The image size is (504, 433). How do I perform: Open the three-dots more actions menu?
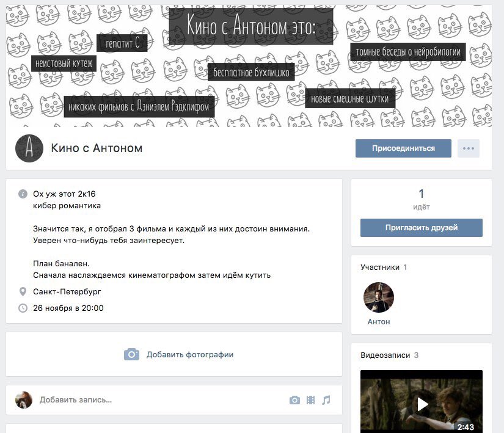click(468, 148)
